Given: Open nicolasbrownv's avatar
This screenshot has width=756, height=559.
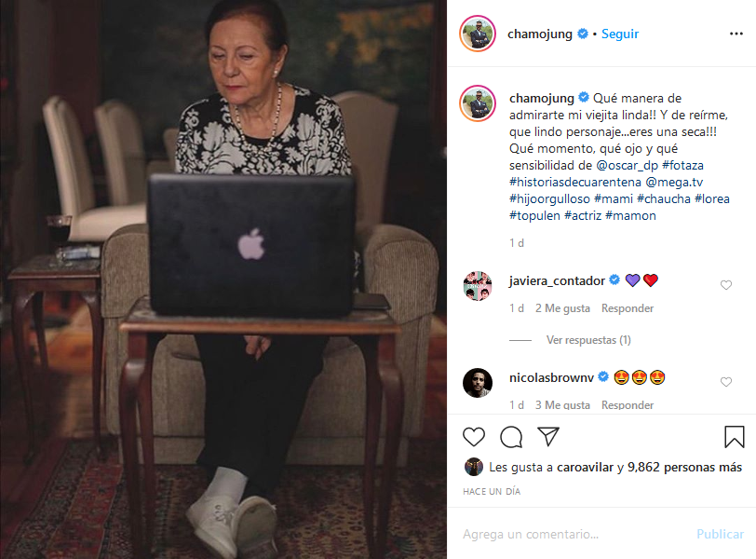Looking at the screenshot, I should (x=478, y=383).
